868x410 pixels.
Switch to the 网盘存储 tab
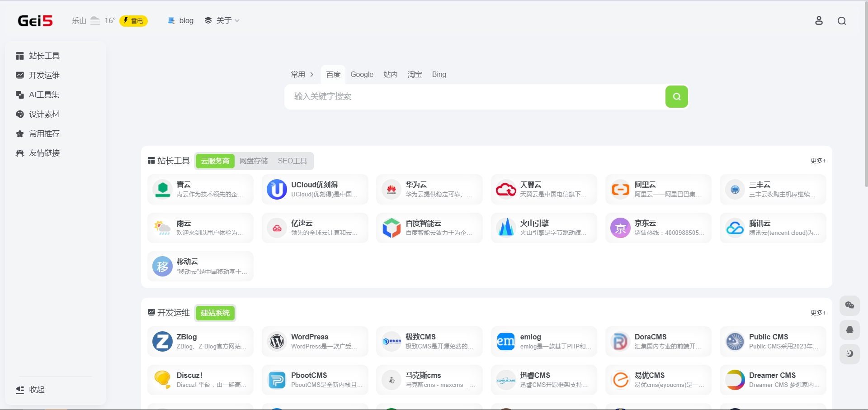(254, 161)
